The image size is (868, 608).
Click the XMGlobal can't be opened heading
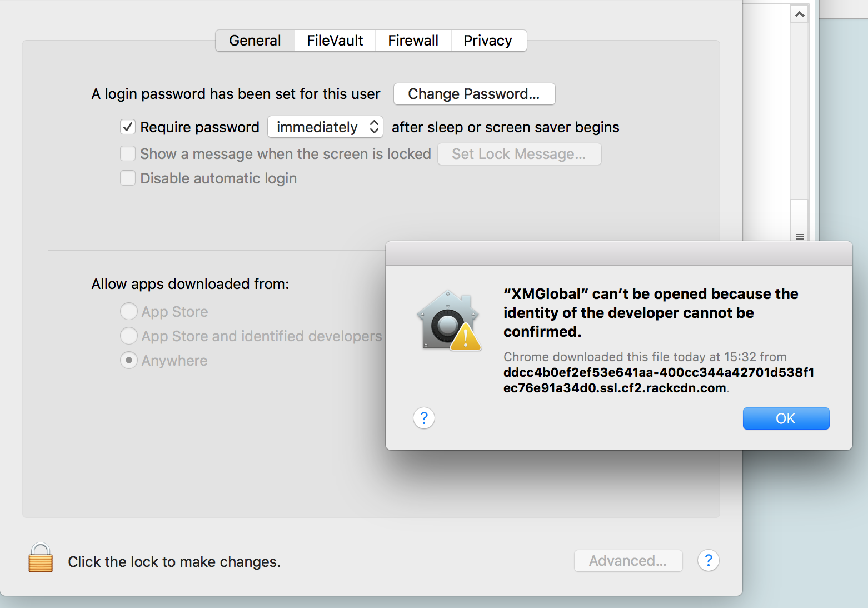tap(651, 313)
